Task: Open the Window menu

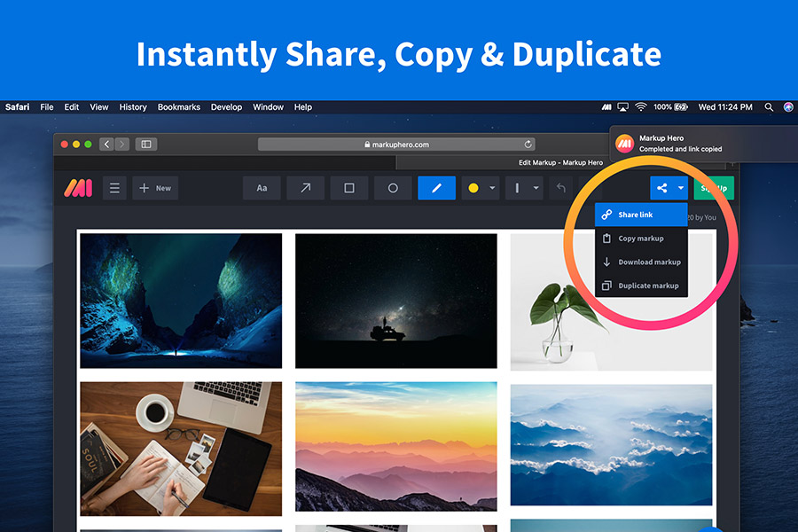Action: pyautogui.click(x=268, y=107)
